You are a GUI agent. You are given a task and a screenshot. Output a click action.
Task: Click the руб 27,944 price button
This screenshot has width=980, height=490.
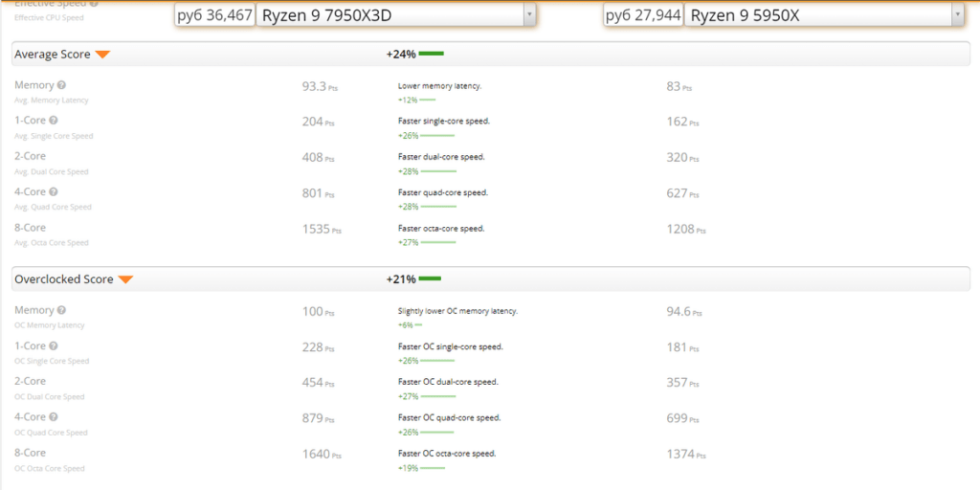pos(643,15)
